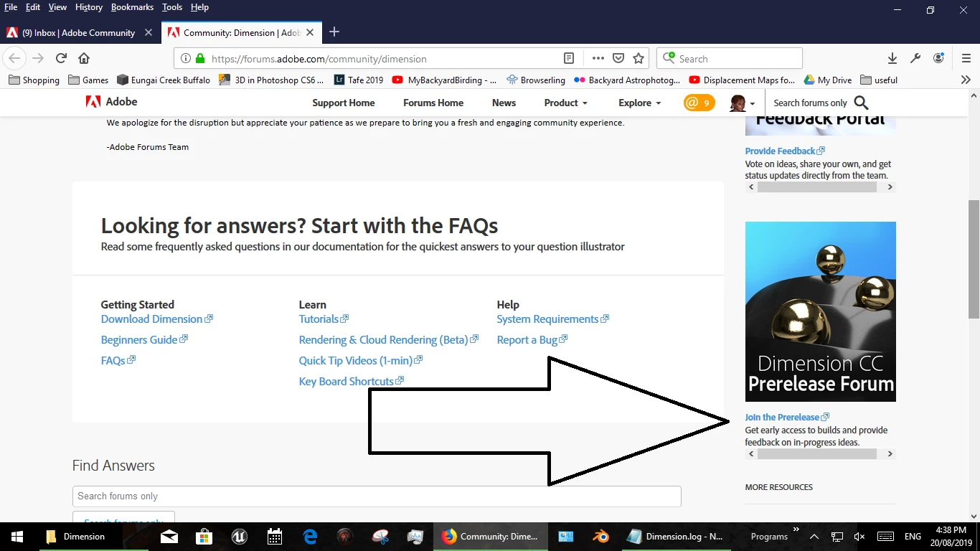This screenshot has width=980, height=551.
Task: Save page to Pocket icon
Action: (618, 58)
